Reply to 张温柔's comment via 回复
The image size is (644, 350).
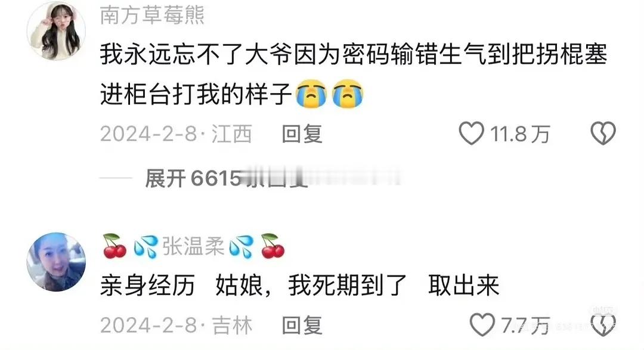click(302, 326)
